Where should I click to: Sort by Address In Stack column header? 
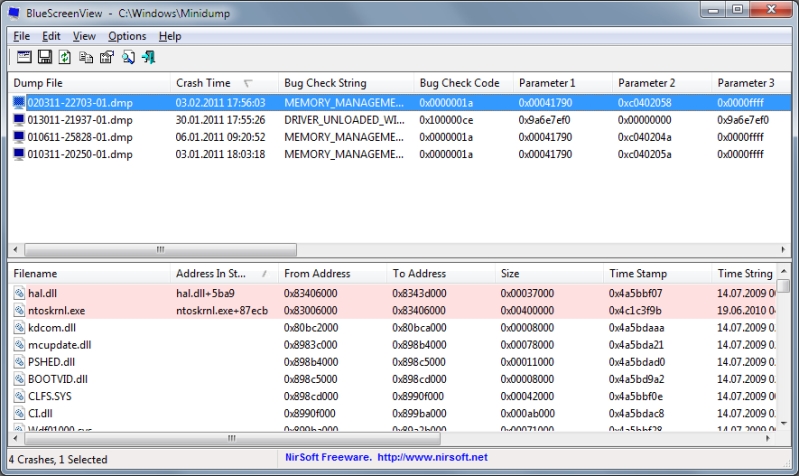tap(224, 274)
